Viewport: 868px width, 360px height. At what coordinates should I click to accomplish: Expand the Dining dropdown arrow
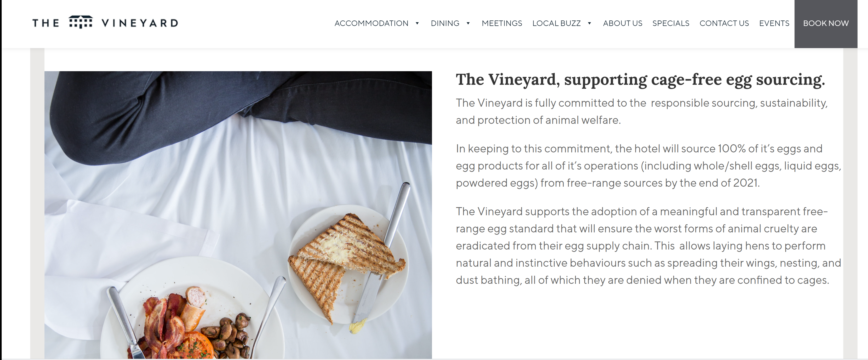pyautogui.click(x=468, y=23)
